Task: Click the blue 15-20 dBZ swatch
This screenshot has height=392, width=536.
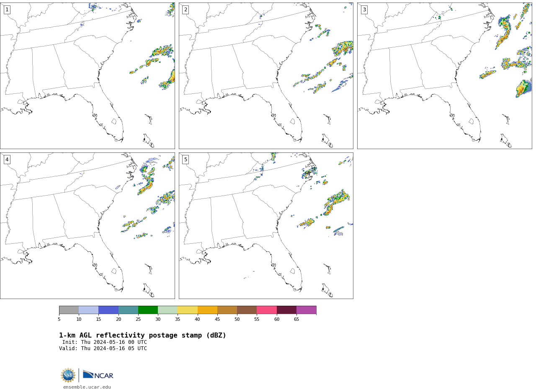Action: (x=108, y=310)
